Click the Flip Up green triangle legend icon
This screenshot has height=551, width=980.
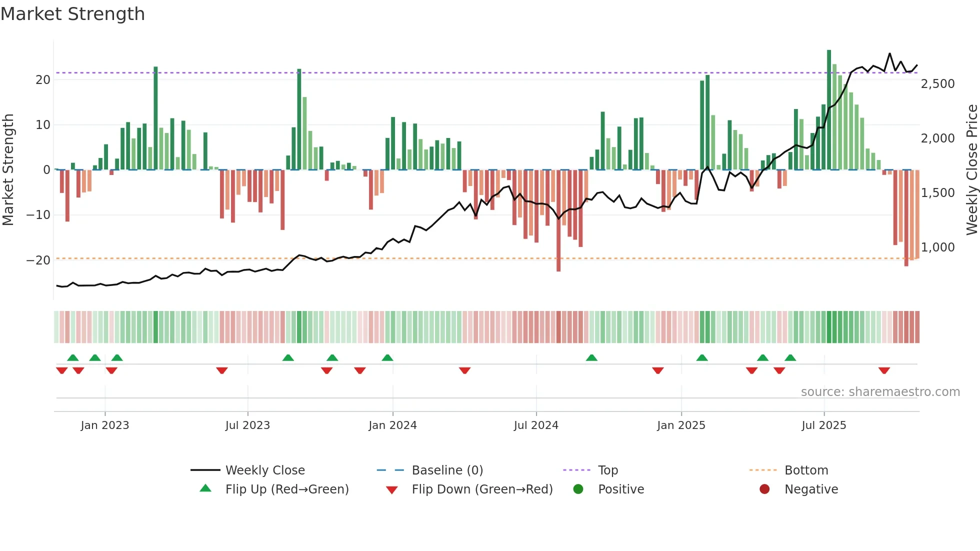point(205,488)
